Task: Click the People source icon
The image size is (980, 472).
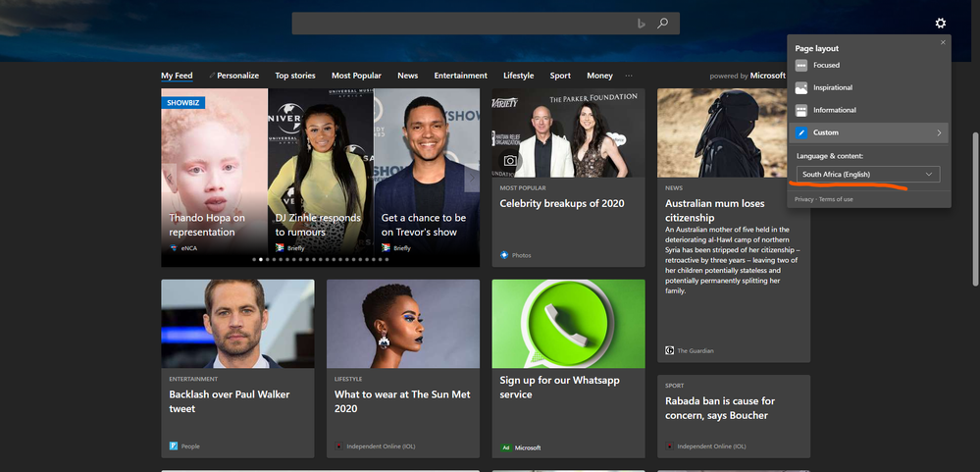Action: tap(173, 446)
